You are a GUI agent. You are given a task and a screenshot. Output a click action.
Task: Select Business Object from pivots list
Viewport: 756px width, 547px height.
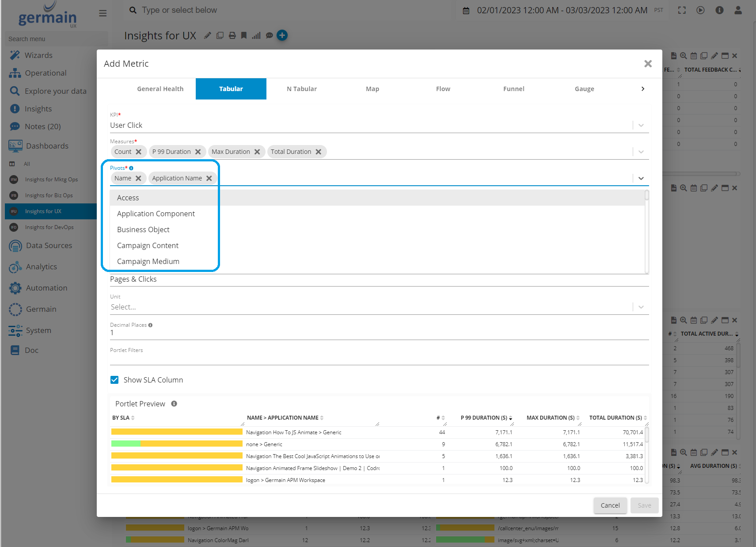(143, 230)
